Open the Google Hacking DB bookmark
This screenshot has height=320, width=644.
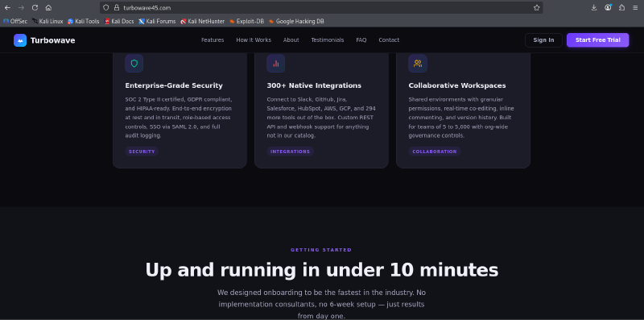[x=296, y=21]
